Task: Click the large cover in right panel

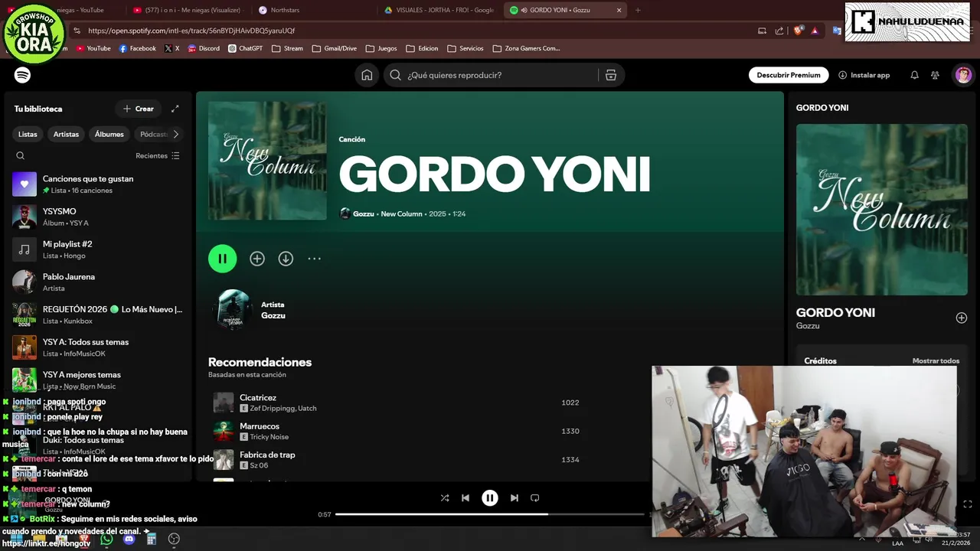Action: click(881, 210)
